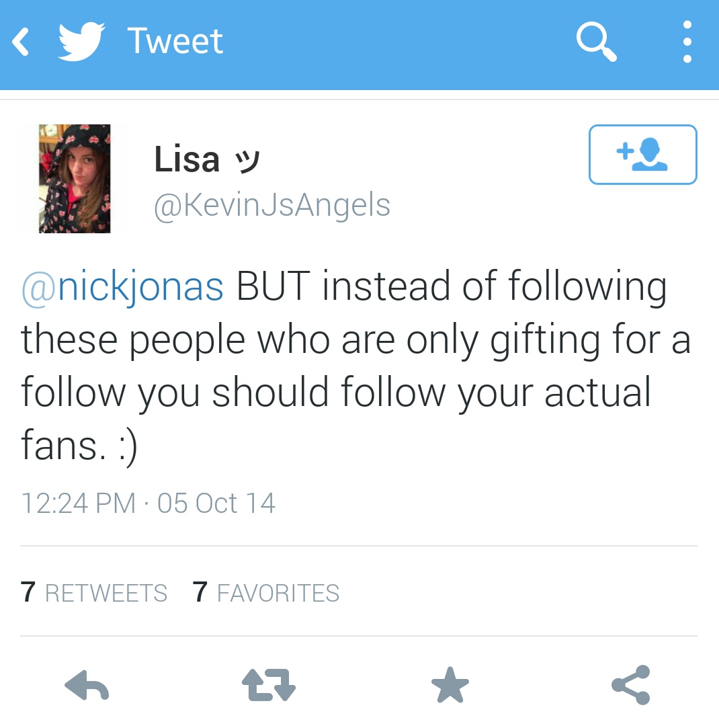
Task: View the 7 FAVORITES list
Action: 266,593
